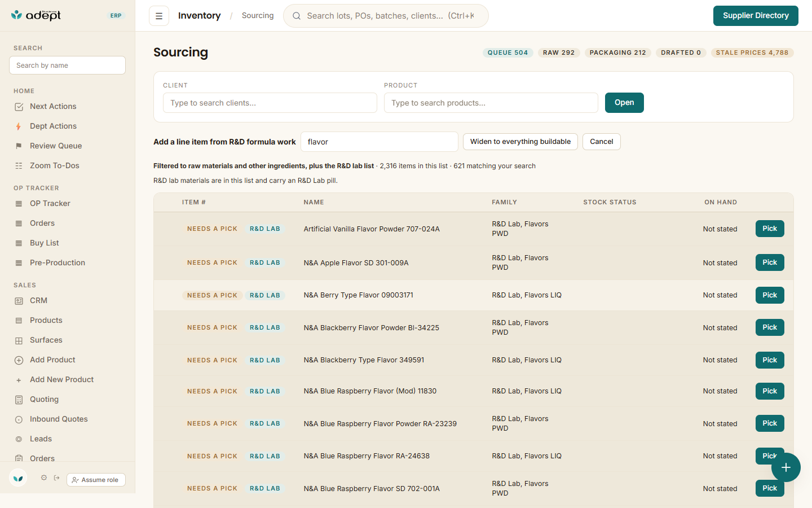Screen dimensions: 812x508
Task: Click the Product search combo box
Action: point(491,103)
